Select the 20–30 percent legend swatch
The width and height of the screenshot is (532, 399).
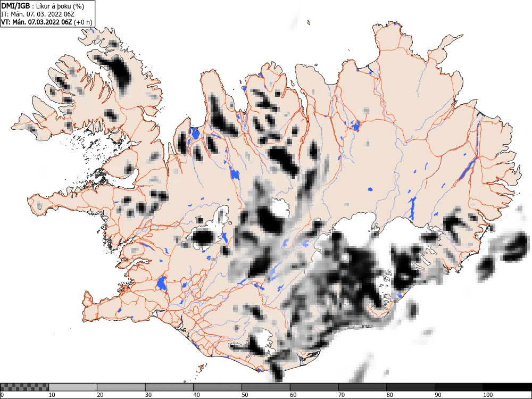tap(121, 387)
